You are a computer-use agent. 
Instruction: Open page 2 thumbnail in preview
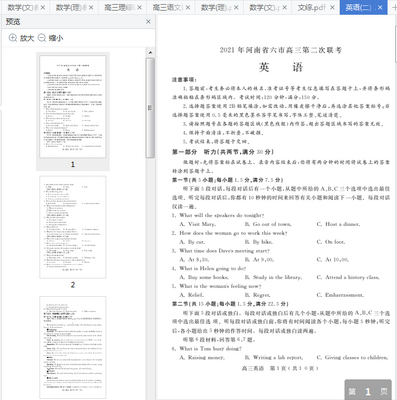73,227
